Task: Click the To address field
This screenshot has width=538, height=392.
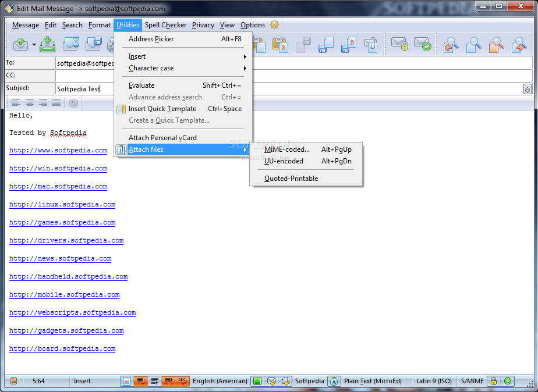Action: [x=293, y=63]
